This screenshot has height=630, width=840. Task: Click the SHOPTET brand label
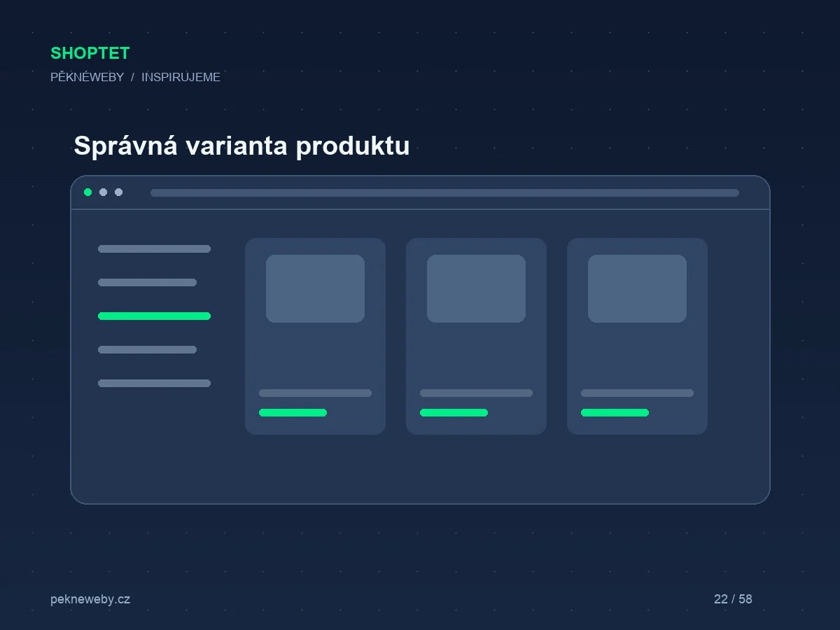coord(90,53)
